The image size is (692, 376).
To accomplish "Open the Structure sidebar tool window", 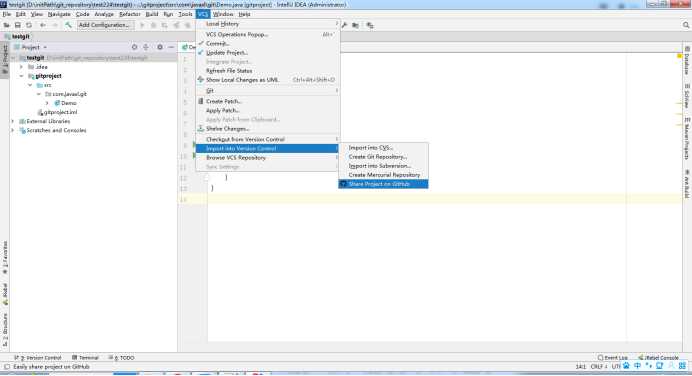I will [5, 329].
